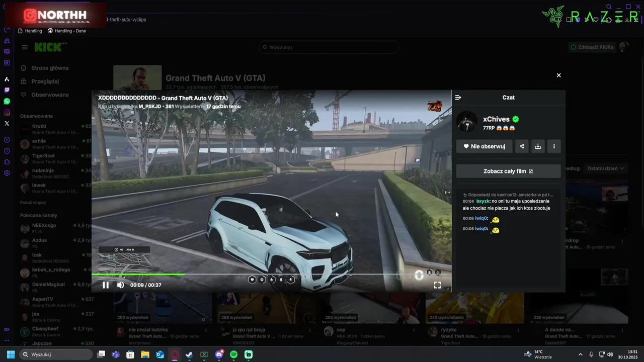Download the clip with the download icon

pyautogui.click(x=538, y=146)
